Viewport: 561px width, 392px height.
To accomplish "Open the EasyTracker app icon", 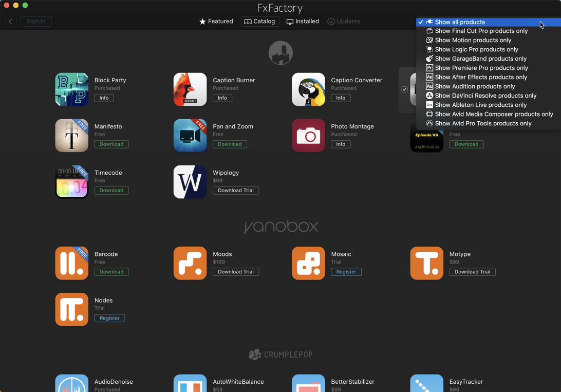I will tap(426, 383).
